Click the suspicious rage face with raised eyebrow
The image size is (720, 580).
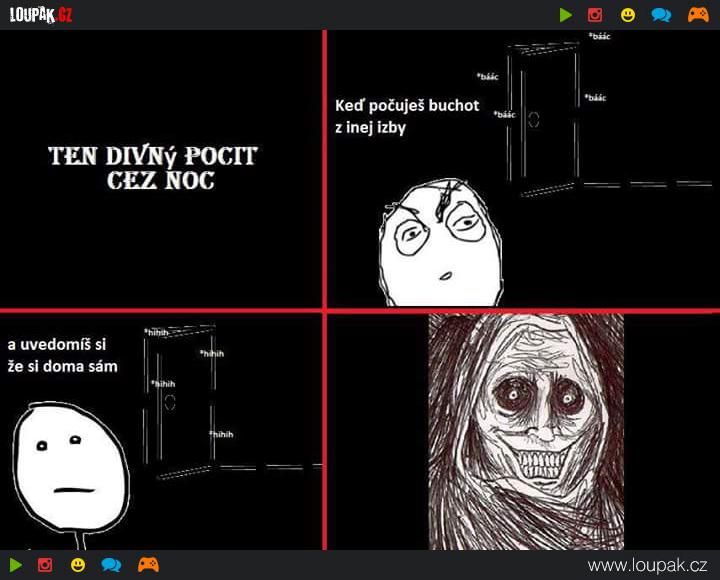(x=440, y=242)
